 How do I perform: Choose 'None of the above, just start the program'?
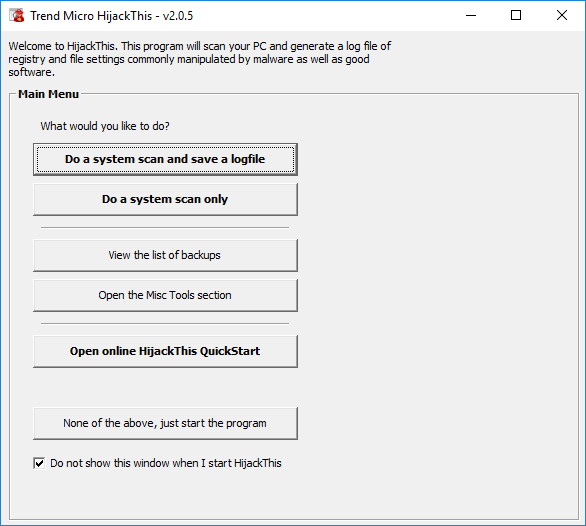(x=165, y=423)
